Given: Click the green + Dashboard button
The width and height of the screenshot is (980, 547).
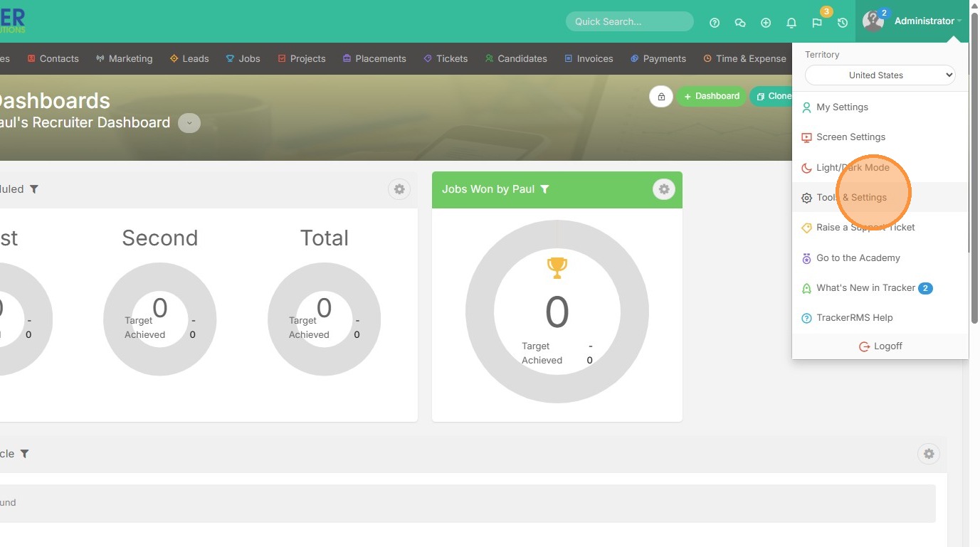Looking at the screenshot, I should click(x=711, y=96).
